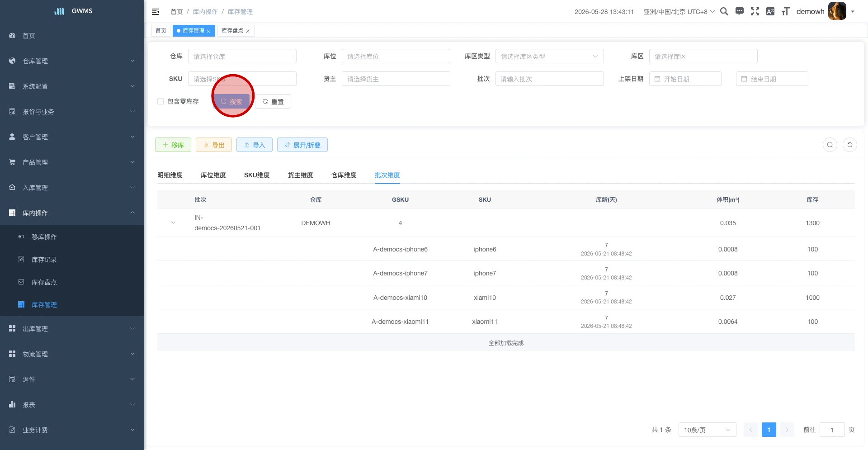The width and height of the screenshot is (868, 450).
Task: Switch to the SKU维度 tab
Action: (x=257, y=175)
